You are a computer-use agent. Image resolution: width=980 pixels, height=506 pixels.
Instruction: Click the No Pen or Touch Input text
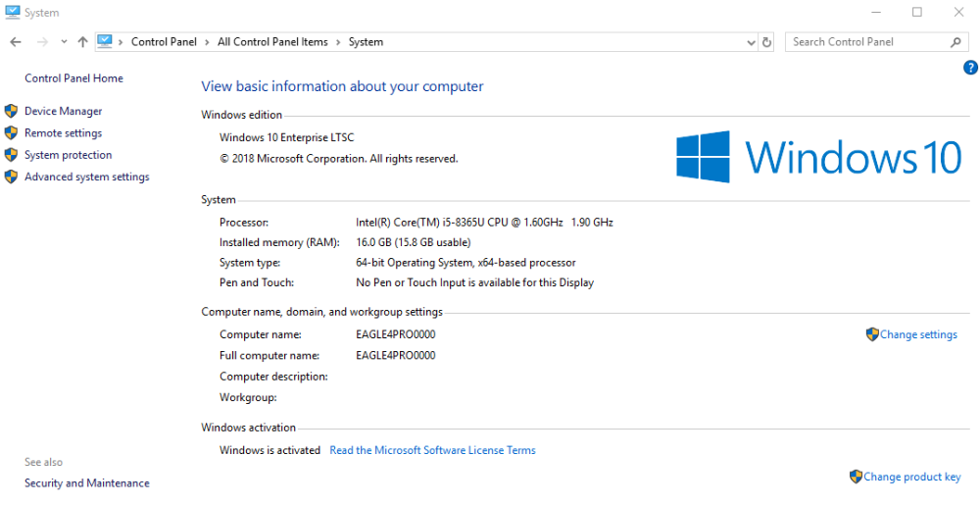coord(474,282)
